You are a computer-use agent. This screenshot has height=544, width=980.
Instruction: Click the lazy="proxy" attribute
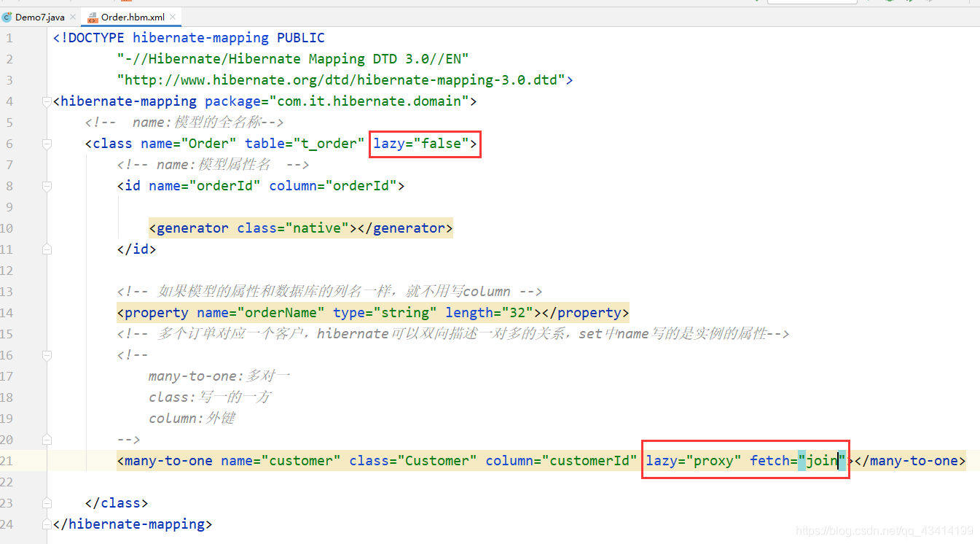[693, 461]
